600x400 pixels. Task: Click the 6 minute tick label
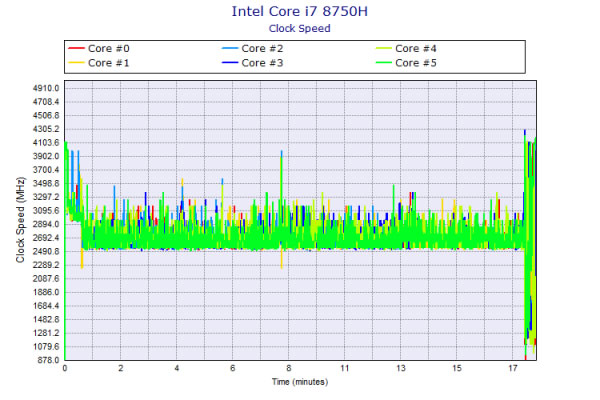[x=233, y=368]
